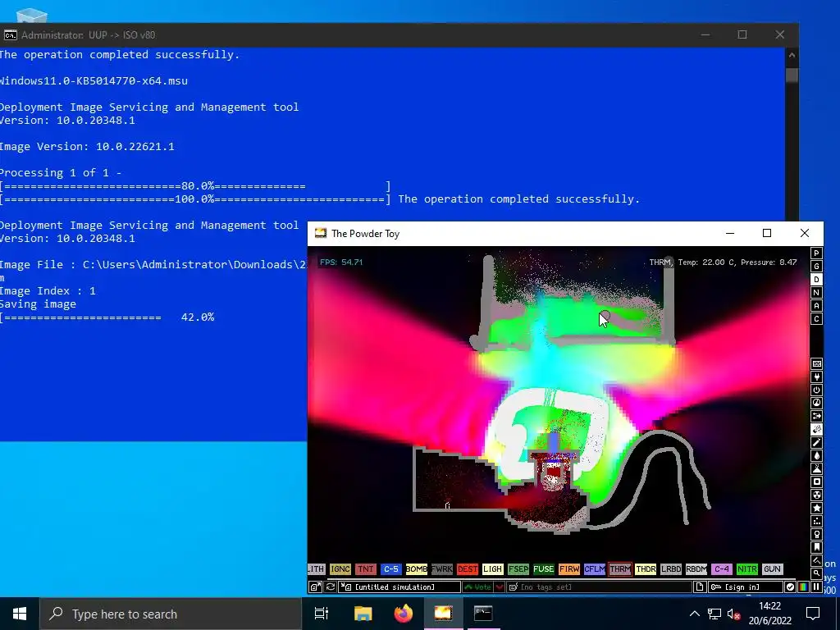Image resolution: width=840 pixels, height=630 pixels.
Task: Pick the IGNC element
Action: [340, 569]
